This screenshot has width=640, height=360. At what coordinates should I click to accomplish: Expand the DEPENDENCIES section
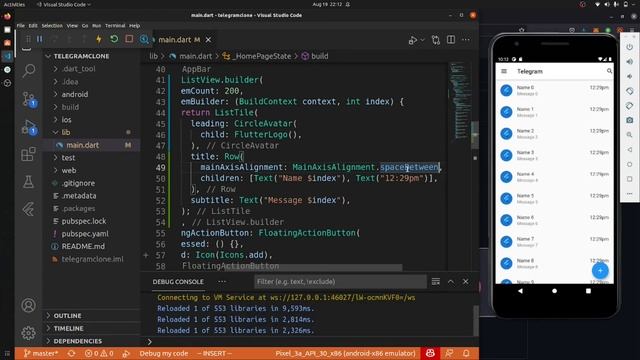[x=78, y=341]
